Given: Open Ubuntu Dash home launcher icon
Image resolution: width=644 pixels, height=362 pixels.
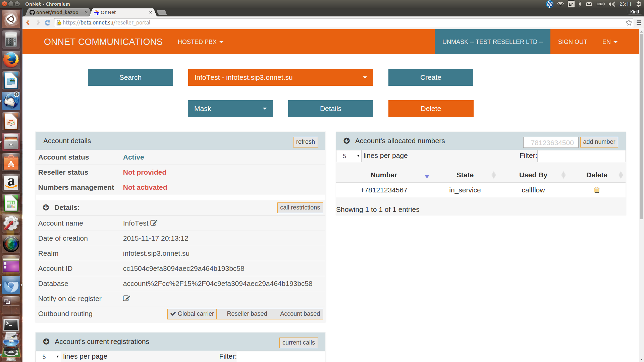Looking at the screenshot, I should [11, 19].
